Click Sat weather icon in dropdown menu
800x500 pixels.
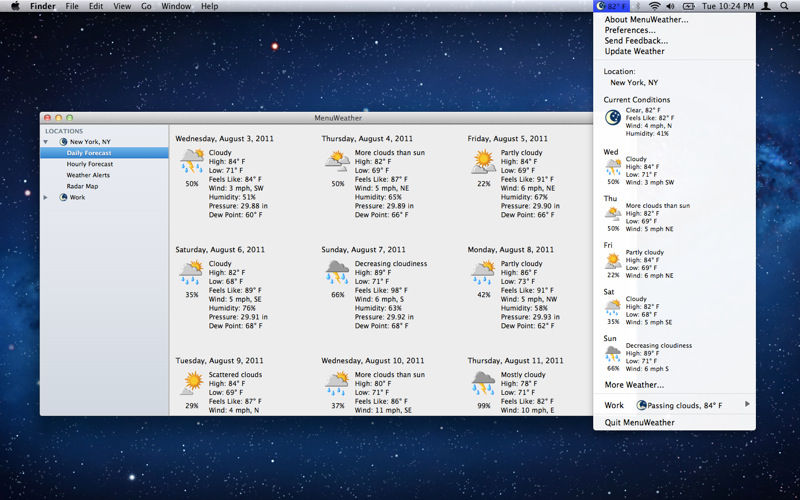613,307
